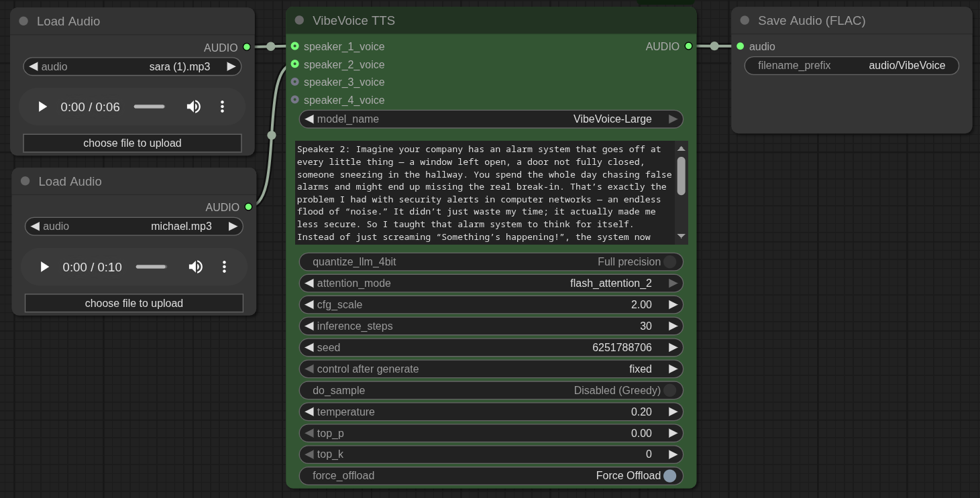Open more options for sara (1).mp3 player
The width and height of the screenshot is (980, 498).
pos(222,107)
